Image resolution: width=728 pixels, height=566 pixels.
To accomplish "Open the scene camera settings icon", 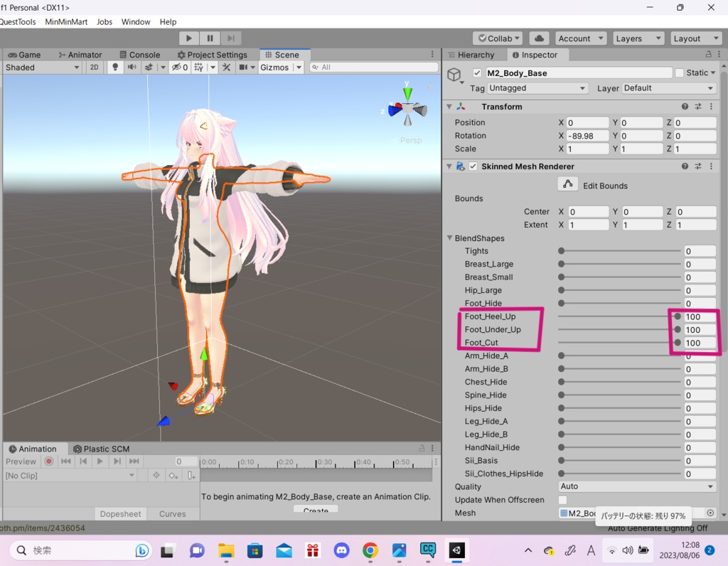I will (243, 67).
